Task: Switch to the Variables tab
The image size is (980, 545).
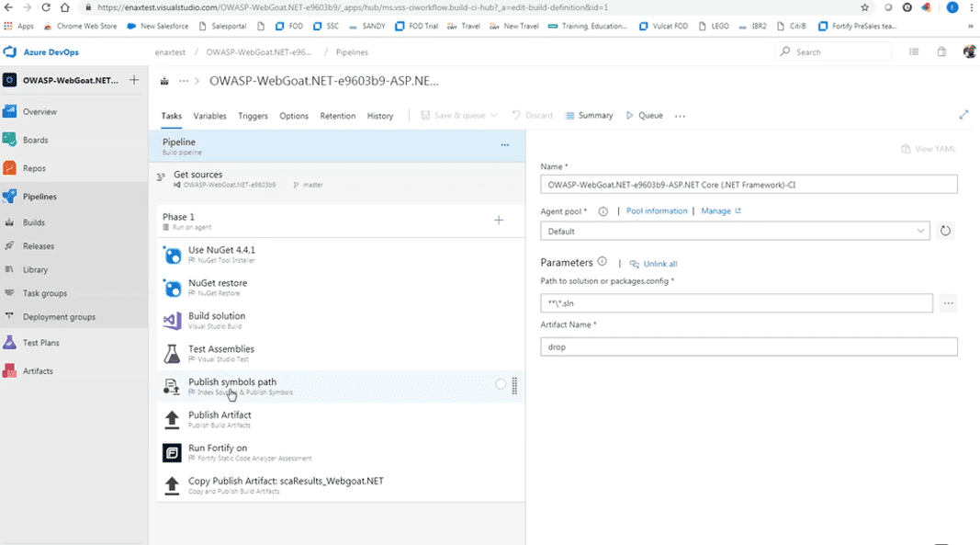Action: point(209,116)
